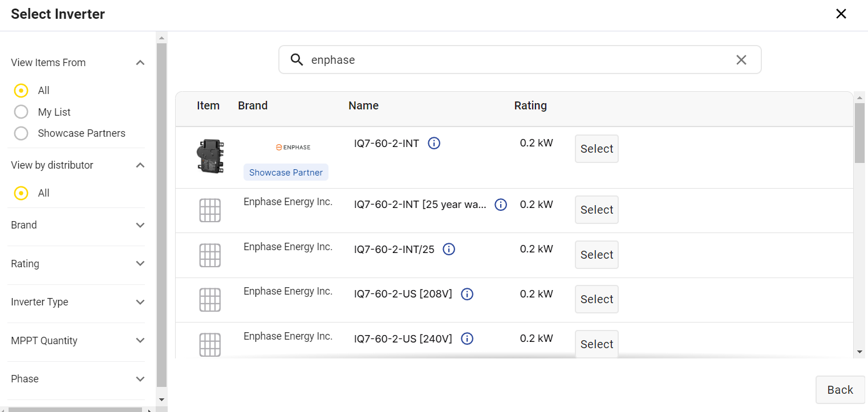Viewport: 868px width, 412px height.
Task: Expand the Phase filter
Action: point(140,379)
